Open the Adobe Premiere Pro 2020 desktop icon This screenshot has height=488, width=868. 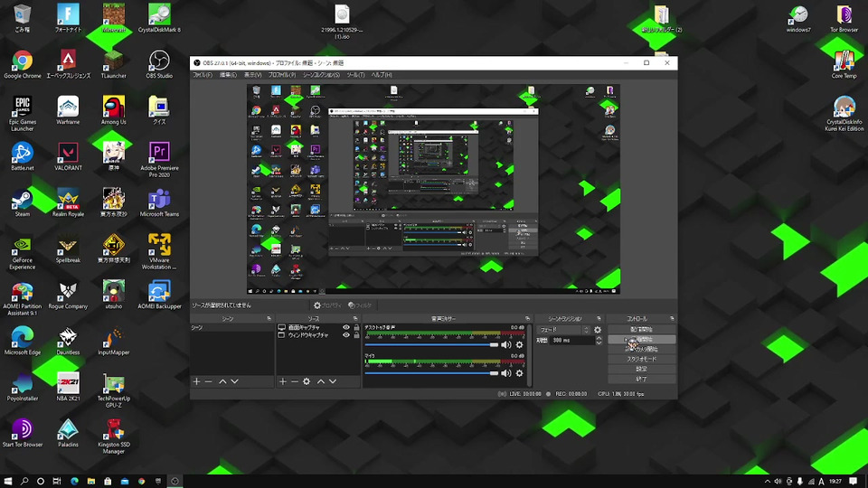point(159,160)
